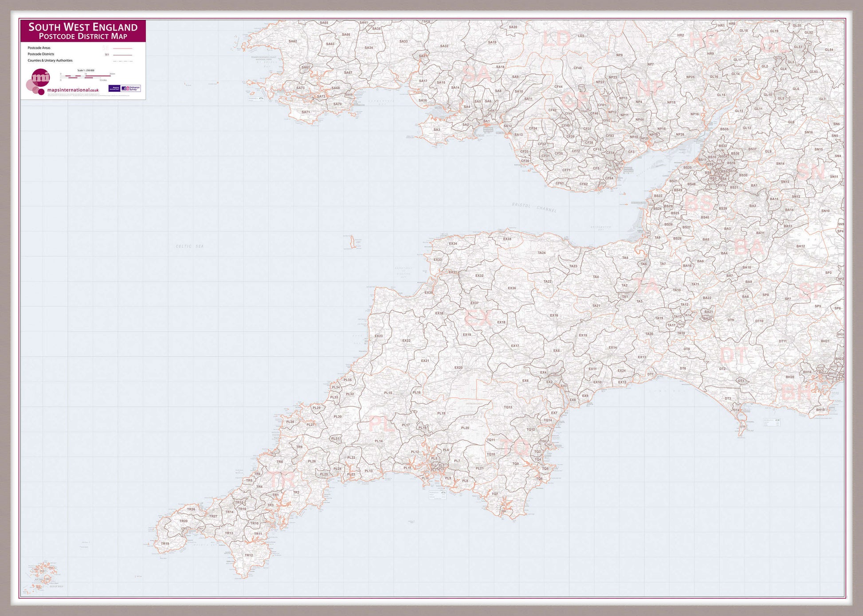This screenshot has height=616, width=863.
Task: Click postcode district NP8
Action: [619, 55]
